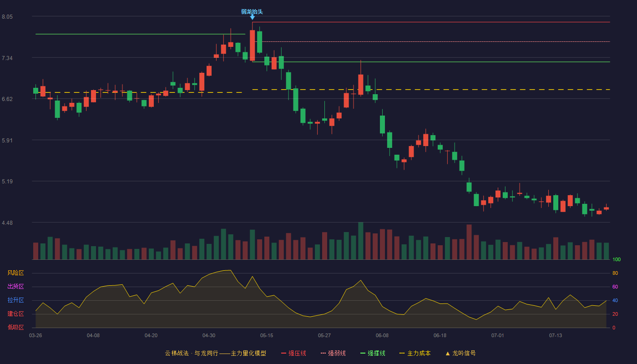The height and width of the screenshot is (364, 637).
Task: Click the 8.05 price axis label
Action: 7,17
